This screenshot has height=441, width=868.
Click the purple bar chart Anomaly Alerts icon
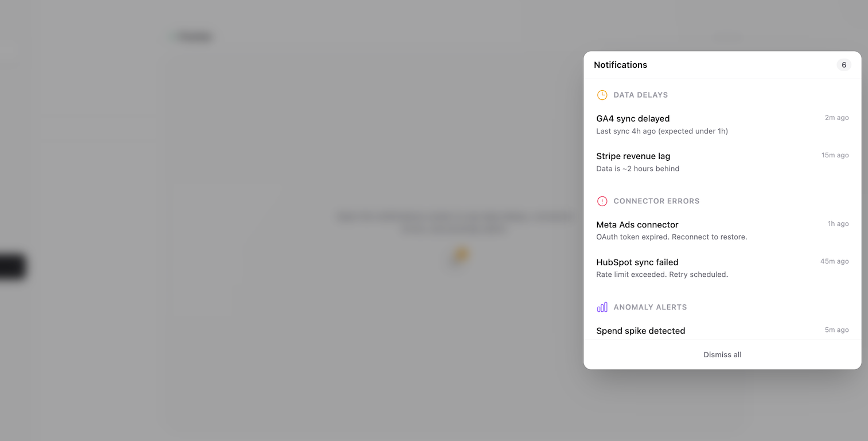pyautogui.click(x=602, y=307)
